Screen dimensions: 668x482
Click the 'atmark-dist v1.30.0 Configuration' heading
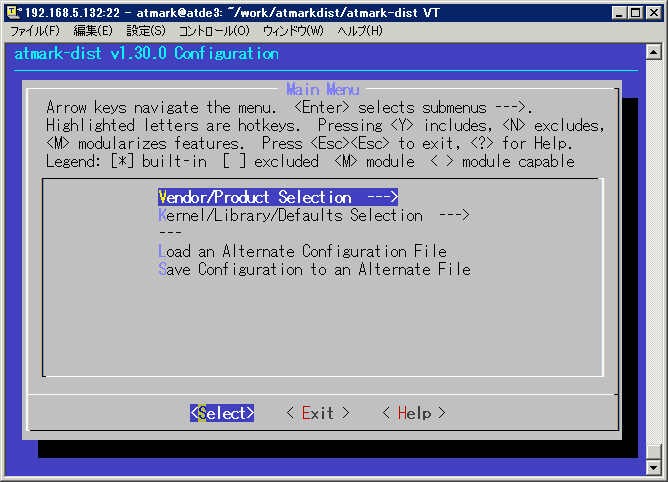click(x=147, y=54)
